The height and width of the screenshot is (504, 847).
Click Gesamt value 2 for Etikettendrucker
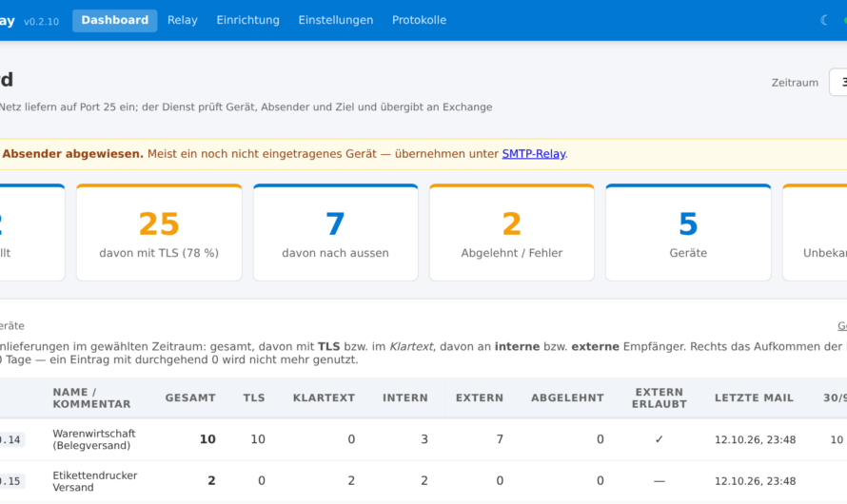click(x=211, y=481)
